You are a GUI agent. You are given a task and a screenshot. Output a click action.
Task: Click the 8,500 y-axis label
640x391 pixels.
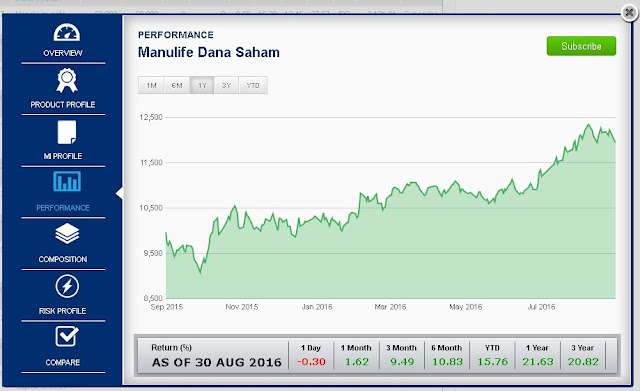pos(153,298)
